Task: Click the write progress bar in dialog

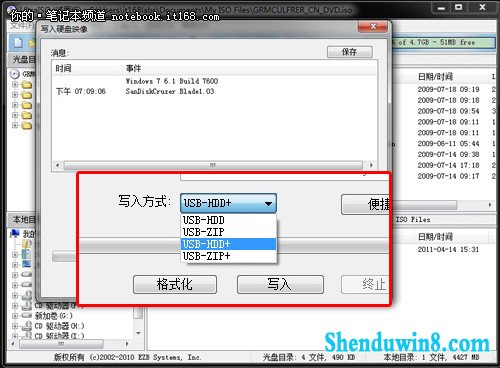Action: click(x=64, y=256)
